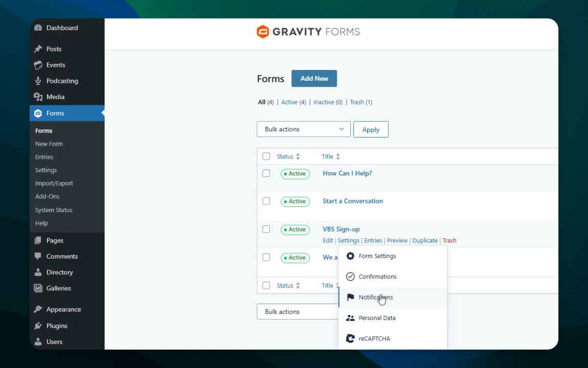The width and height of the screenshot is (588, 368).
Task: Click the Users person icon
Action: tap(38, 342)
